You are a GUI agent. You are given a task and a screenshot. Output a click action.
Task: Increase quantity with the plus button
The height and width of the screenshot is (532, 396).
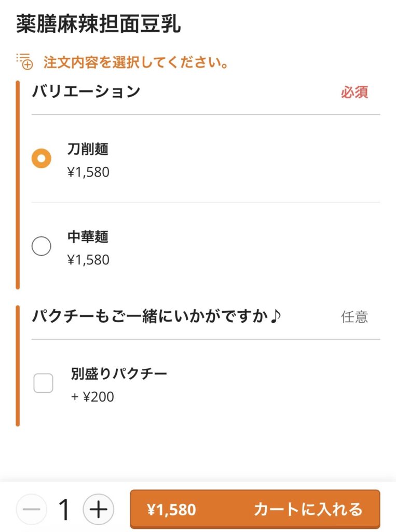pos(98,509)
